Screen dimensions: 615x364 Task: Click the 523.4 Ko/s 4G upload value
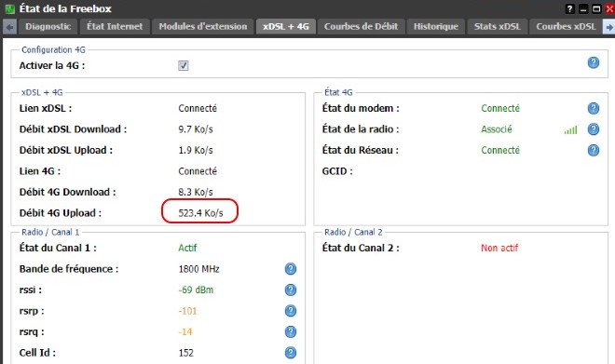[200, 213]
